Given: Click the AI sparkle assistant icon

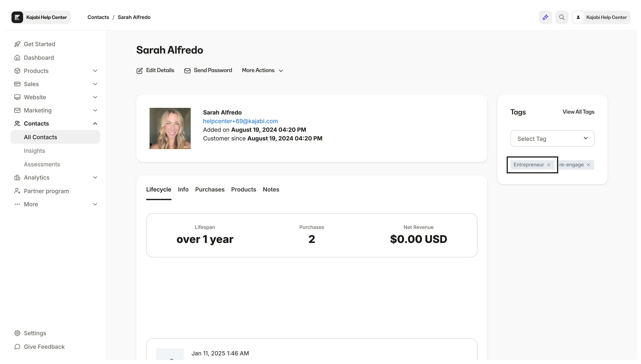Looking at the screenshot, I should 545,17.
